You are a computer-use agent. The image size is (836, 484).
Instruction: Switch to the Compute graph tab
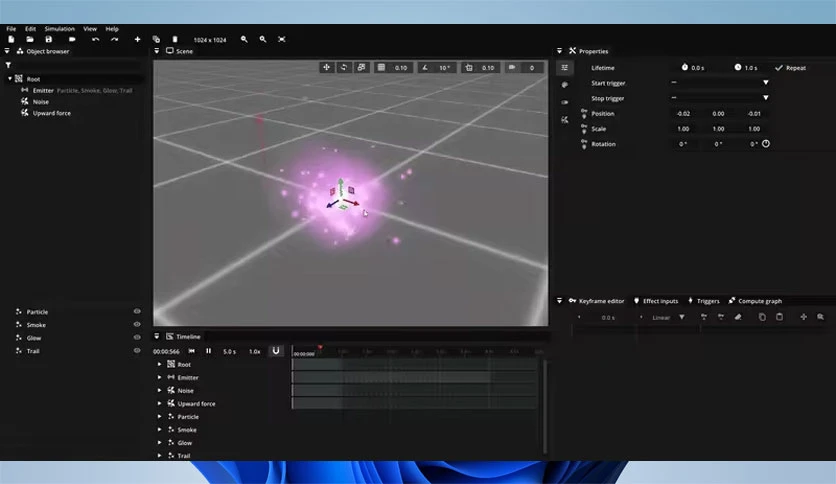754,301
